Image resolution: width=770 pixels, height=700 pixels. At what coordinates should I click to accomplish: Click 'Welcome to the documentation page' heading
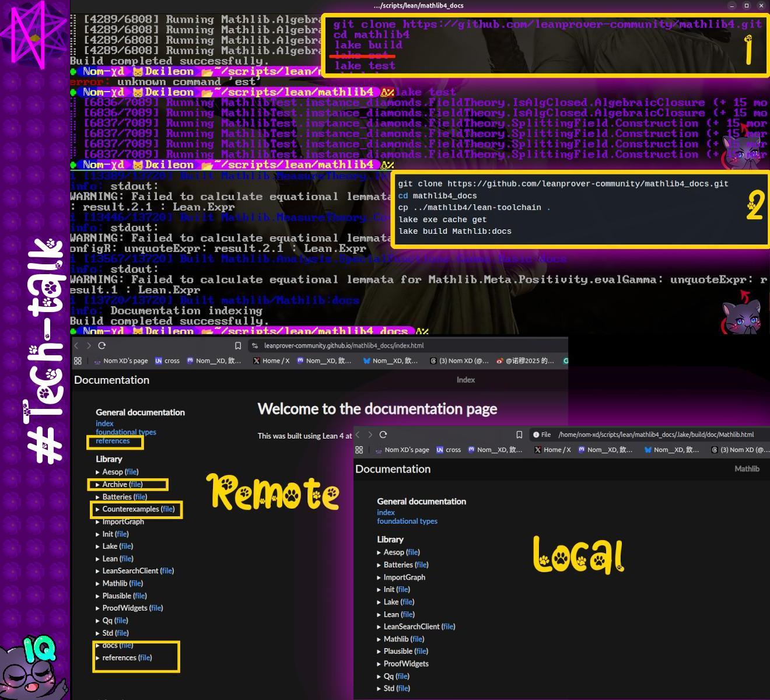[x=377, y=409]
